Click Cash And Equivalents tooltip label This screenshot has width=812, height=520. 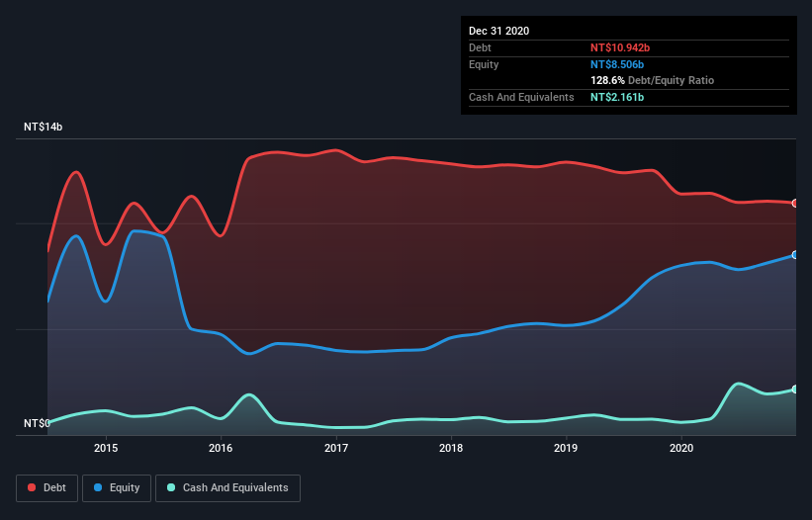pos(521,97)
